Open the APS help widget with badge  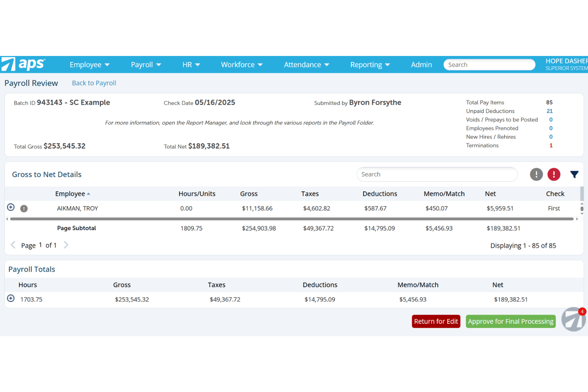pos(574,319)
